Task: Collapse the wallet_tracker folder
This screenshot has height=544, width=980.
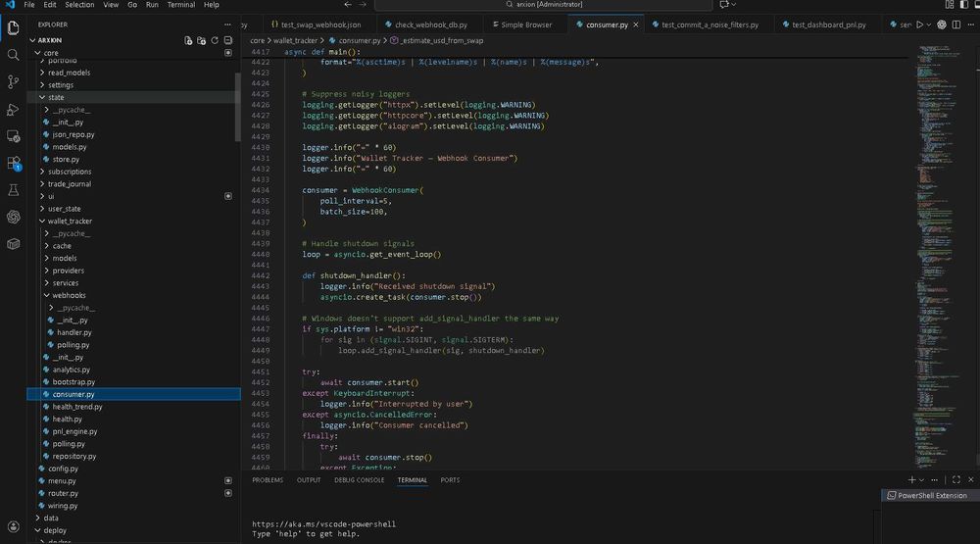Action: (133, 222)
